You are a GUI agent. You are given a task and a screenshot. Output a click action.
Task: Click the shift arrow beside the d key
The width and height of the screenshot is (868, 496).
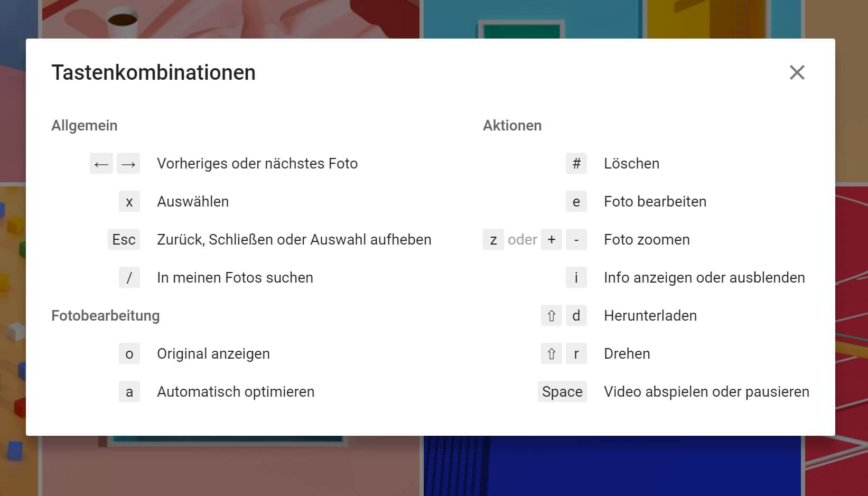[552, 316]
